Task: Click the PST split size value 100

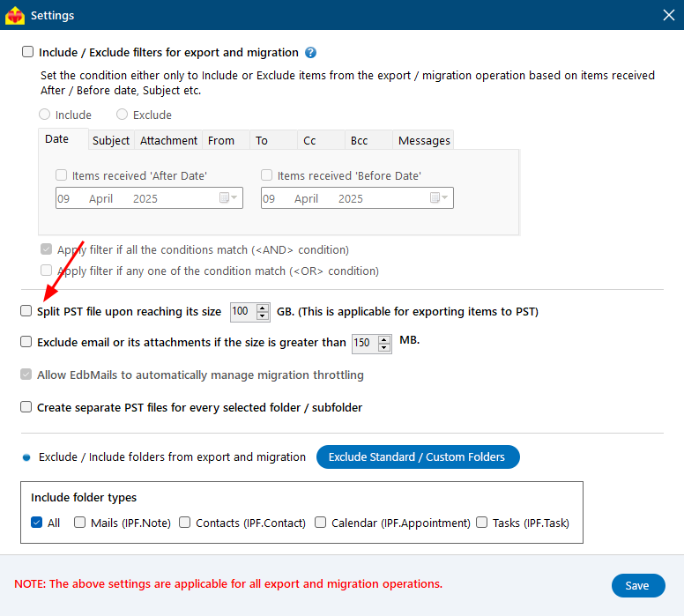Action: coord(241,311)
